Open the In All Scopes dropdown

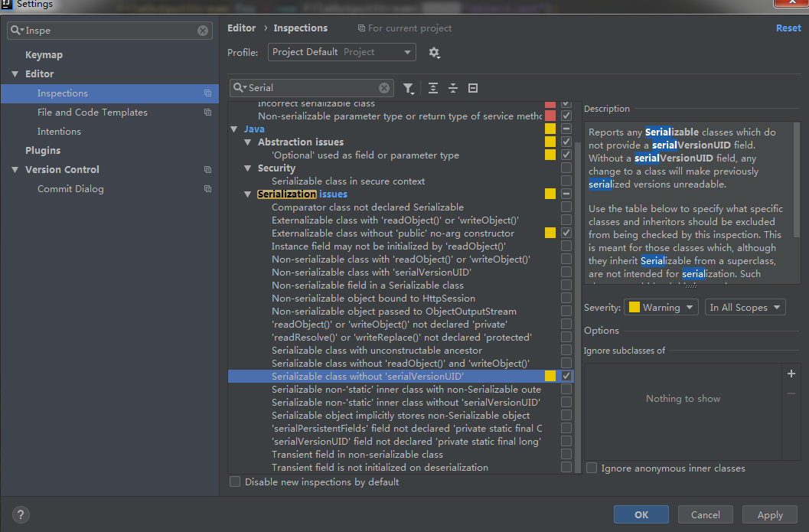click(745, 308)
